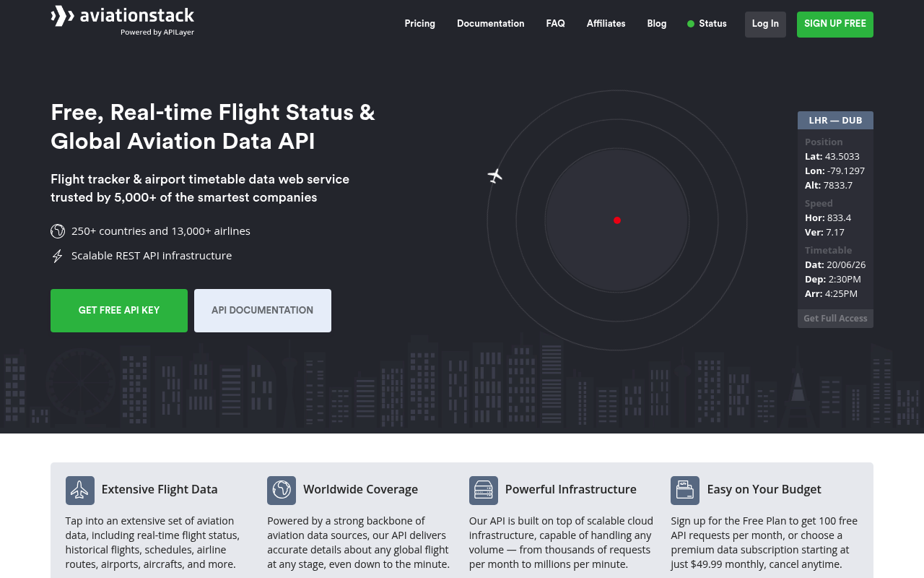Screen dimensions: 924x578
Task: Open the Affiliates page
Action: [606, 24]
